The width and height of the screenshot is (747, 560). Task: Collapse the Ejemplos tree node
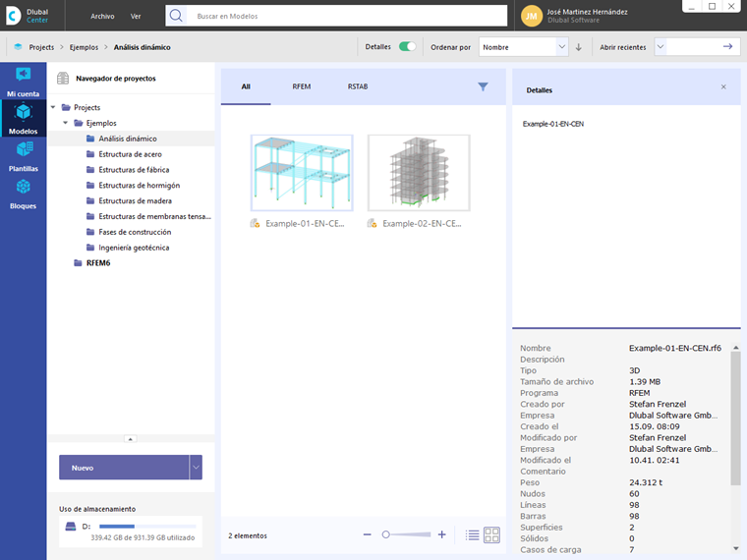coord(66,123)
